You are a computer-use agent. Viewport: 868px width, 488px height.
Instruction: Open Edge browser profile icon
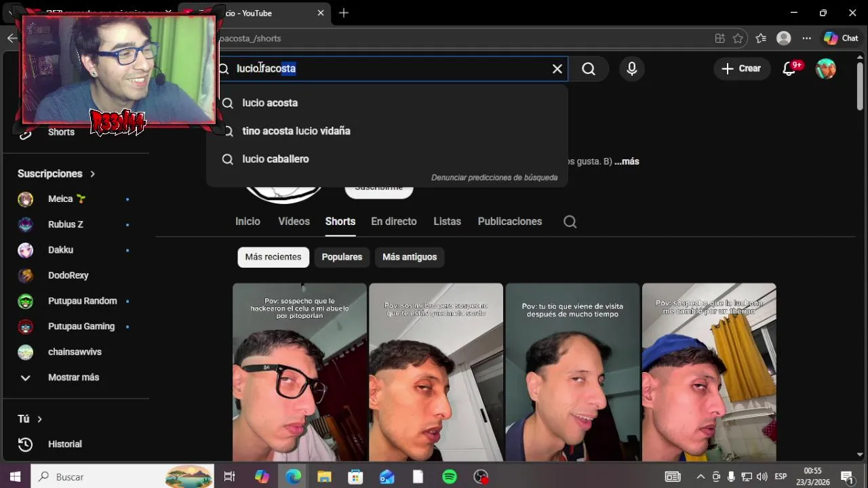click(784, 39)
